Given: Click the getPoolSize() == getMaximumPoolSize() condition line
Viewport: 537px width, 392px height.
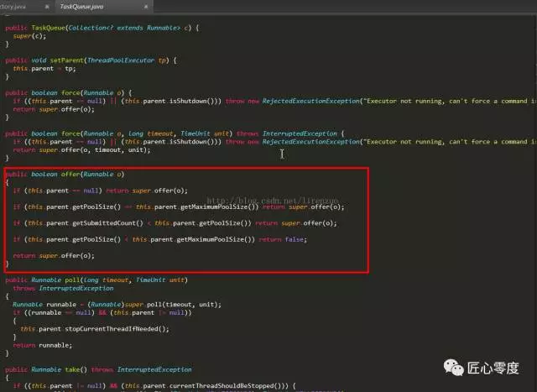Looking at the screenshot, I should click(x=179, y=207).
